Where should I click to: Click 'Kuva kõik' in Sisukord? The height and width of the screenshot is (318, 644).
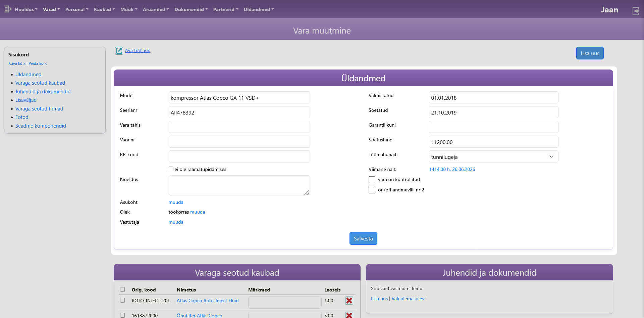(x=17, y=63)
